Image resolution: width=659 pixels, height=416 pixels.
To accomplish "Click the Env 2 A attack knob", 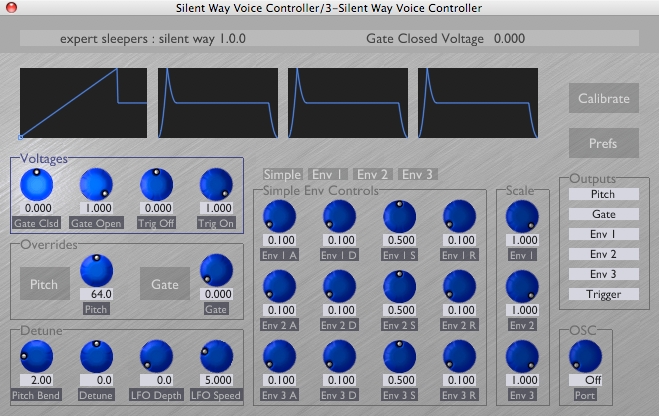I will pyautogui.click(x=279, y=286).
